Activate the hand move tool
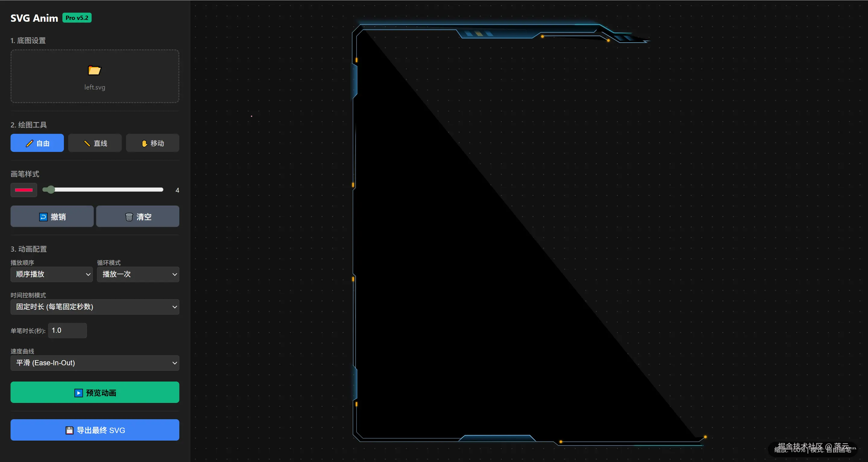 click(x=152, y=143)
